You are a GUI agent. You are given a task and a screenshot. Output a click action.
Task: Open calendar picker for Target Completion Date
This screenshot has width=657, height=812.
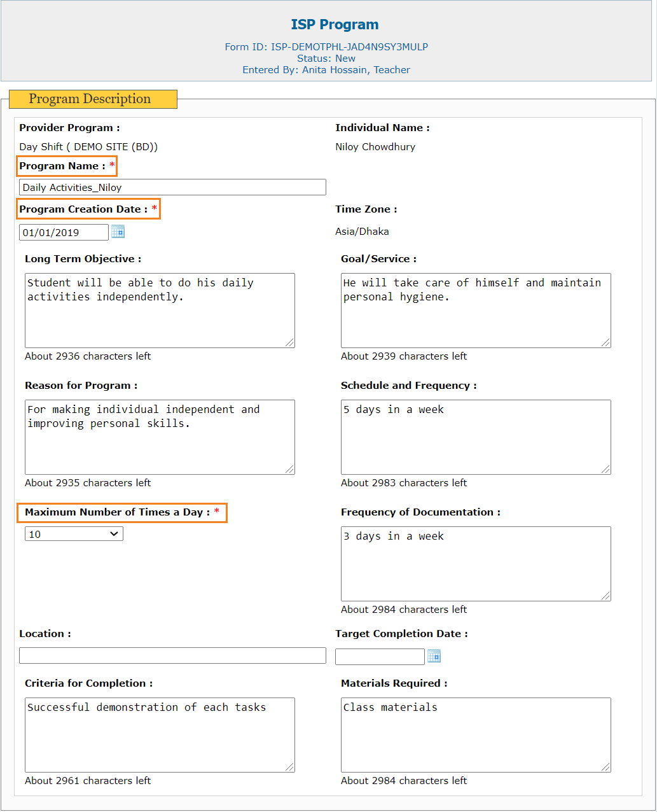click(434, 656)
